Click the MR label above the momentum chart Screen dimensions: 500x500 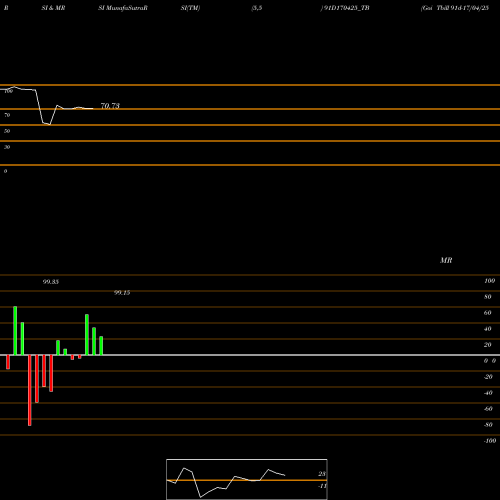coord(446,260)
